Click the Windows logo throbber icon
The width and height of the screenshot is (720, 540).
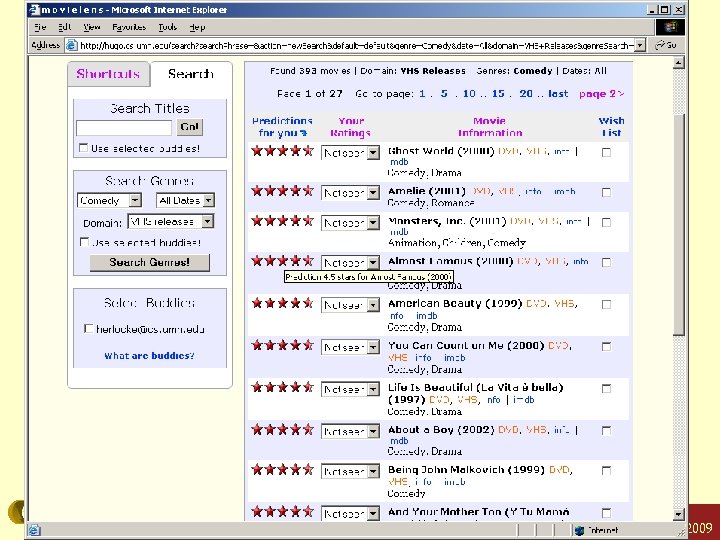point(670,27)
